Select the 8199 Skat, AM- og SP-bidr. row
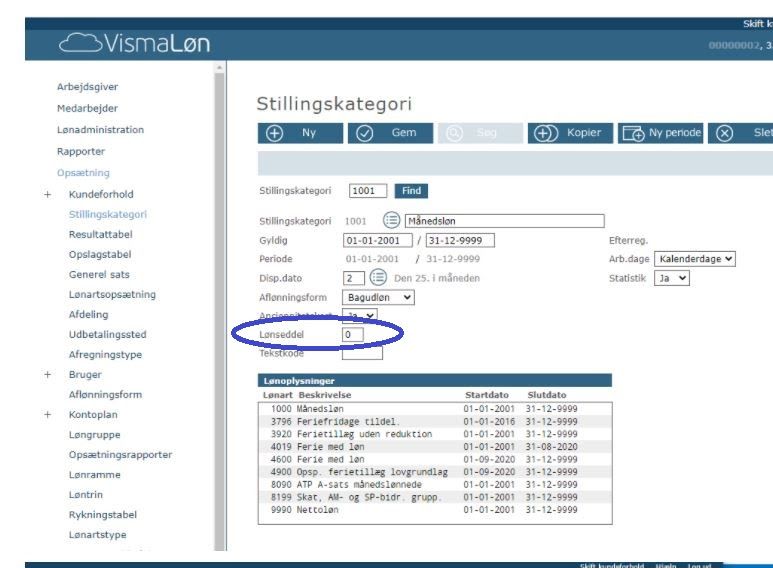 tap(435, 497)
